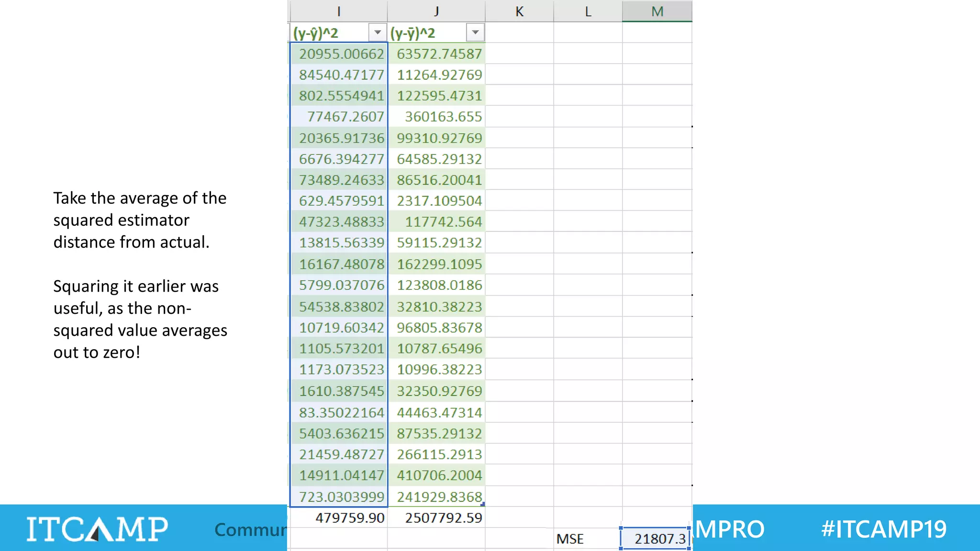
Task: Select cell with value 86516.20041
Action: click(x=436, y=180)
